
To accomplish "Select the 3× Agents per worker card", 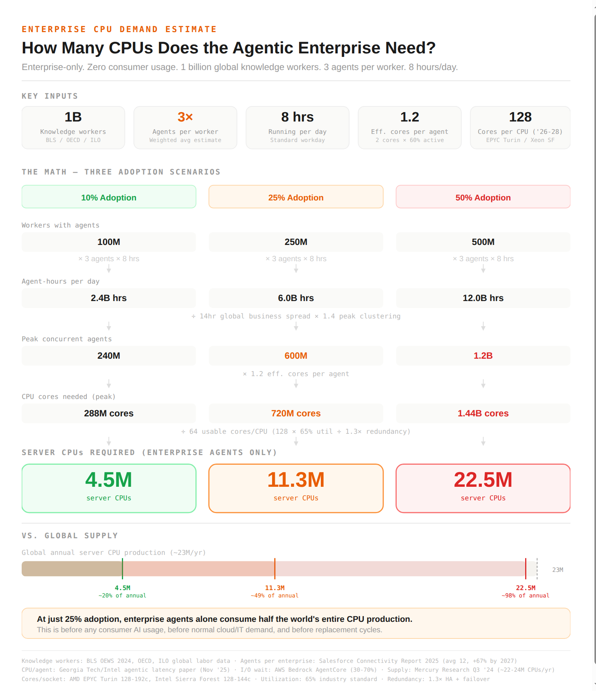I will point(185,128).
